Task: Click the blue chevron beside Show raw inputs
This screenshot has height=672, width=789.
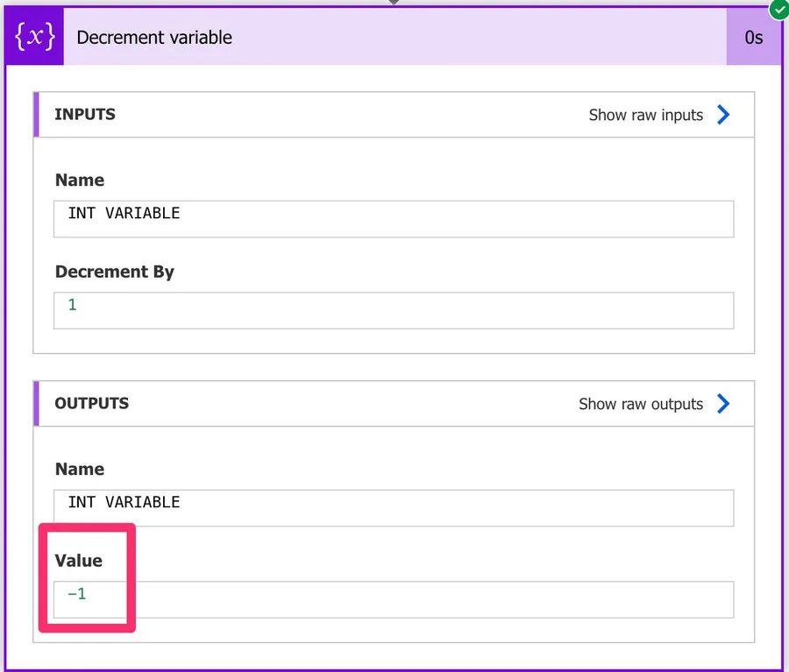Action: pyautogui.click(x=723, y=115)
